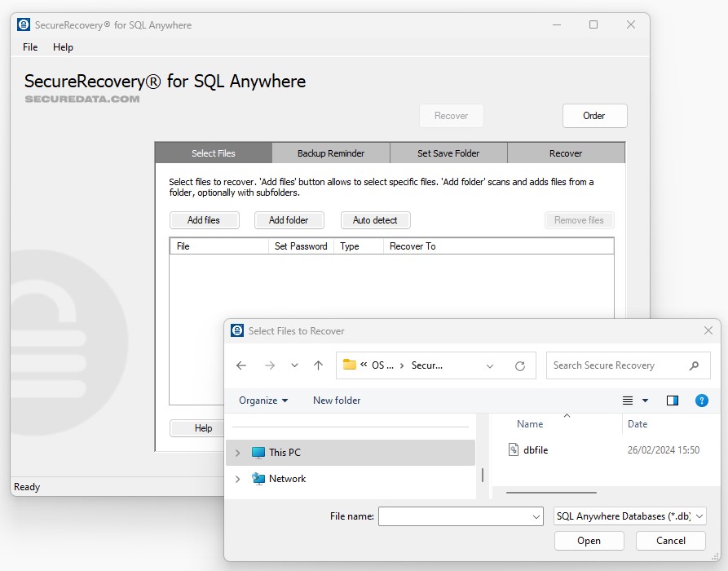This screenshot has width=728, height=571.
Task: Open the file dialog help icon
Action: click(701, 401)
